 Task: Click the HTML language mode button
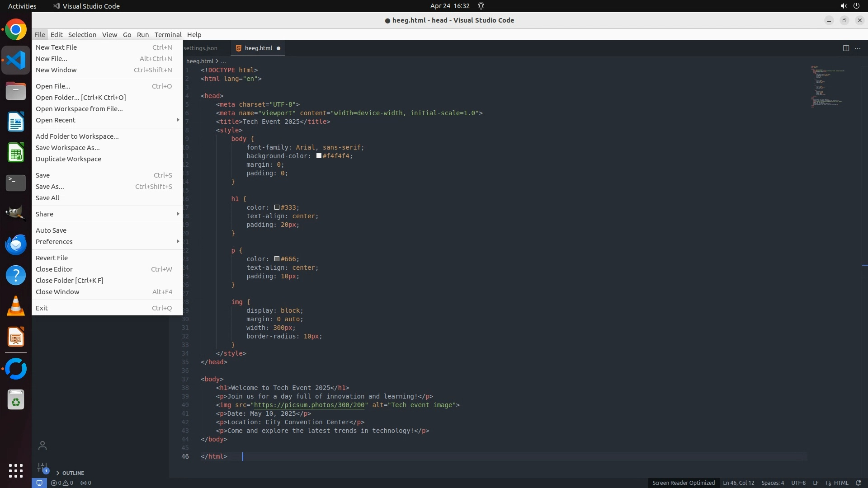[840, 483]
